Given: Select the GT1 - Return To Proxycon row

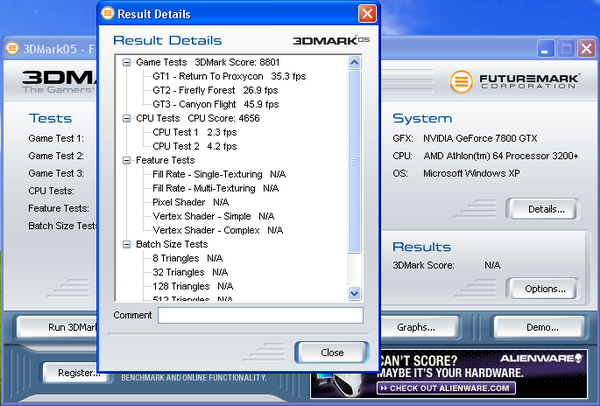Looking at the screenshot, I should [x=229, y=77].
